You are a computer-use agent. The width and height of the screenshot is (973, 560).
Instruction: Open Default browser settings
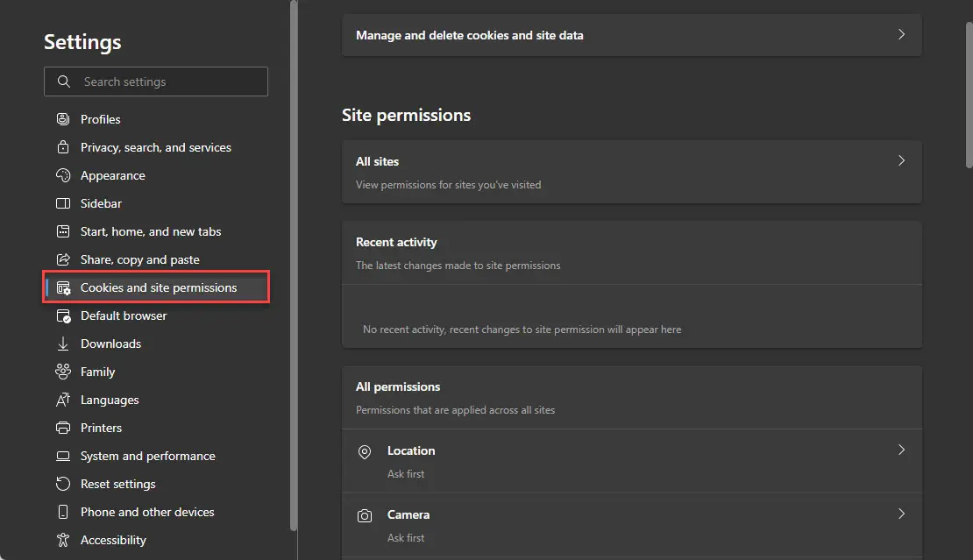pyautogui.click(x=156, y=315)
